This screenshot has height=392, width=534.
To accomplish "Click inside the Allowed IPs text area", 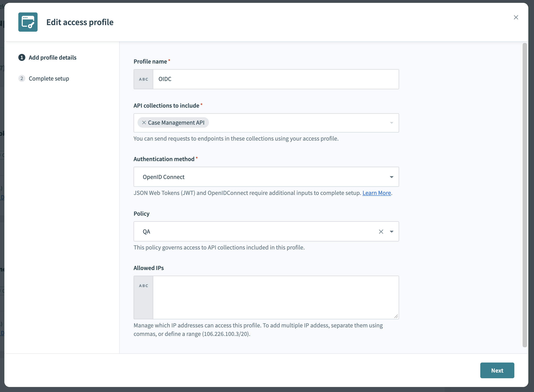I will pos(275,297).
